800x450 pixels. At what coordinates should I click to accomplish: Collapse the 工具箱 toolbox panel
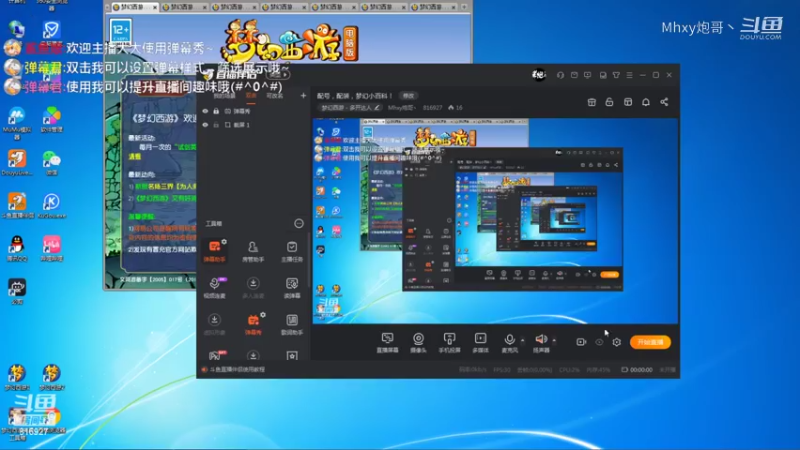click(x=298, y=223)
